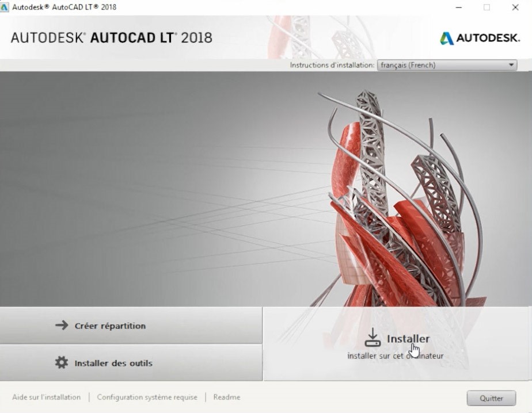Click the window title text Autodesk AutoCAD LT 2018
The height and width of the screenshot is (413, 532).
click(64, 7)
